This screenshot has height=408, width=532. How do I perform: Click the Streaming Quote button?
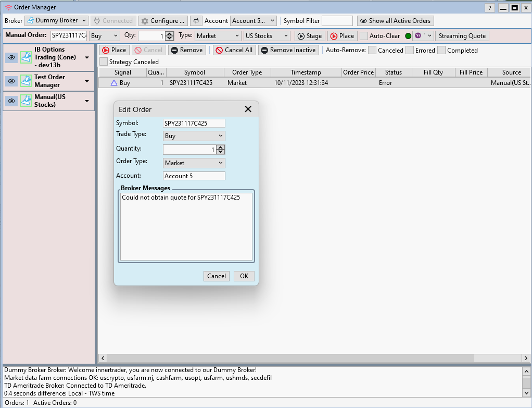(x=462, y=36)
